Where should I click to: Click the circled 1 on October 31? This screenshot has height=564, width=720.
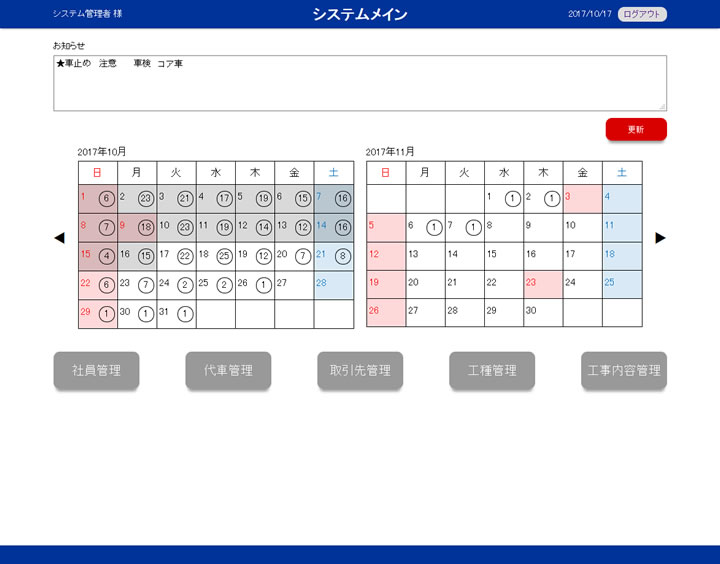click(x=185, y=314)
